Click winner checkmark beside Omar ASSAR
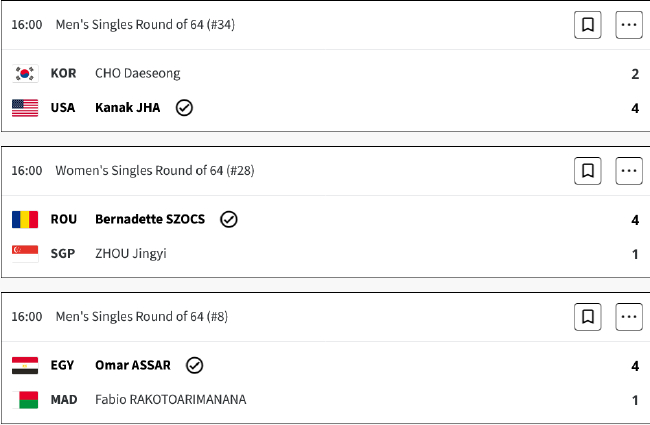Screen dimensions: 650x425 coord(194,365)
